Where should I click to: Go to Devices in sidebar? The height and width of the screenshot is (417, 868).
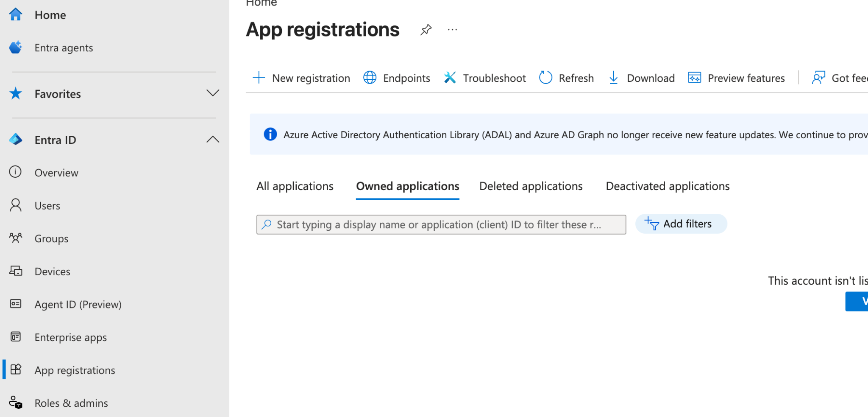click(53, 271)
